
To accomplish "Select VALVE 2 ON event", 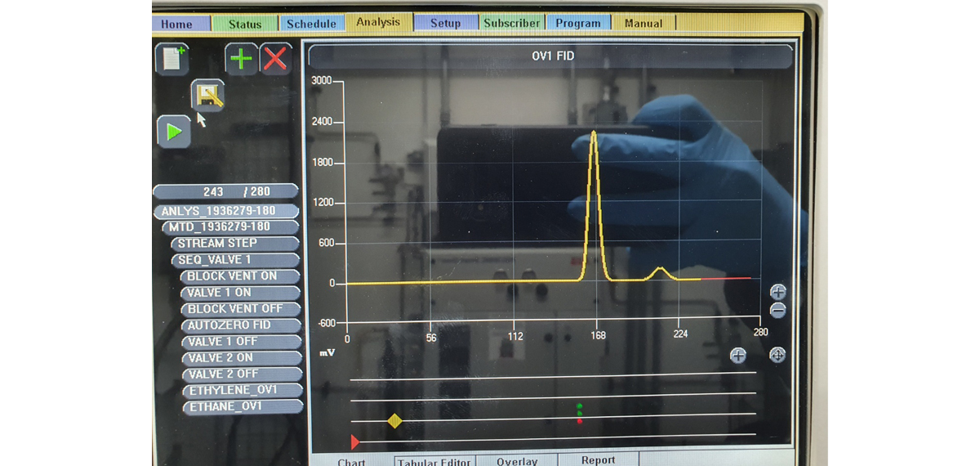I will (242, 358).
